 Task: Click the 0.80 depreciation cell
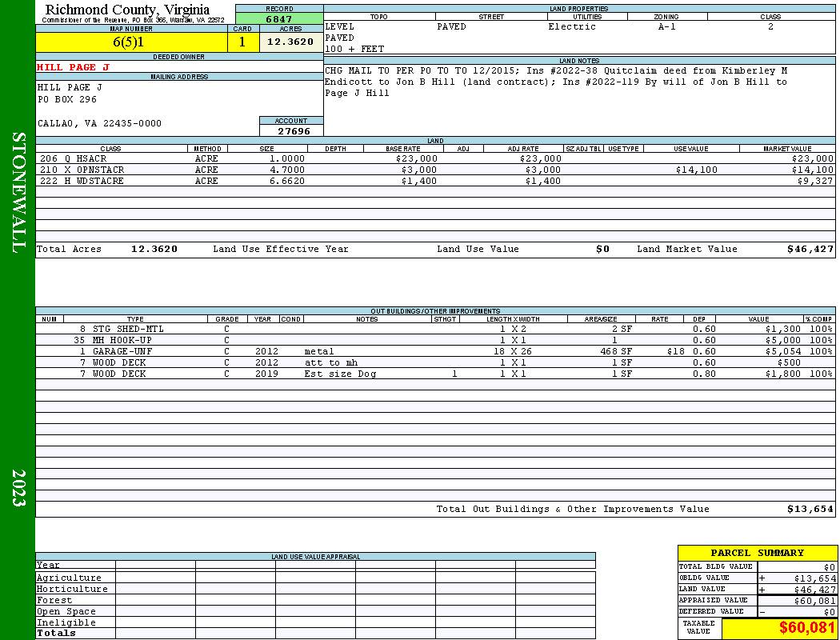point(704,374)
